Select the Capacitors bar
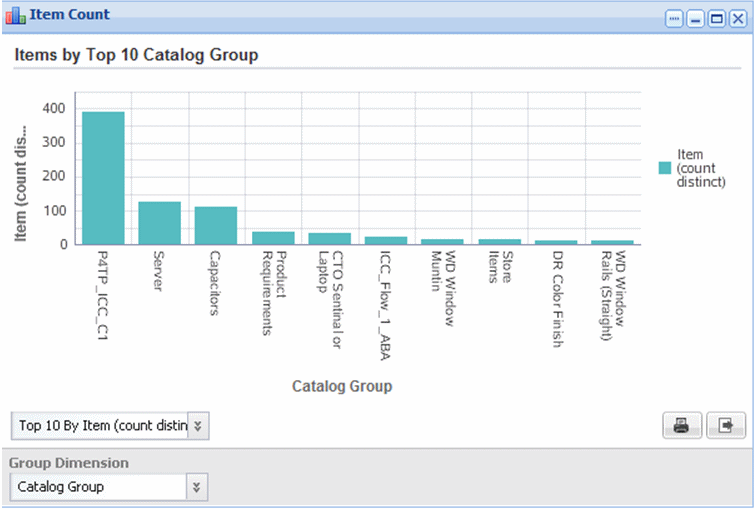The width and height of the screenshot is (754, 509). [216, 226]
